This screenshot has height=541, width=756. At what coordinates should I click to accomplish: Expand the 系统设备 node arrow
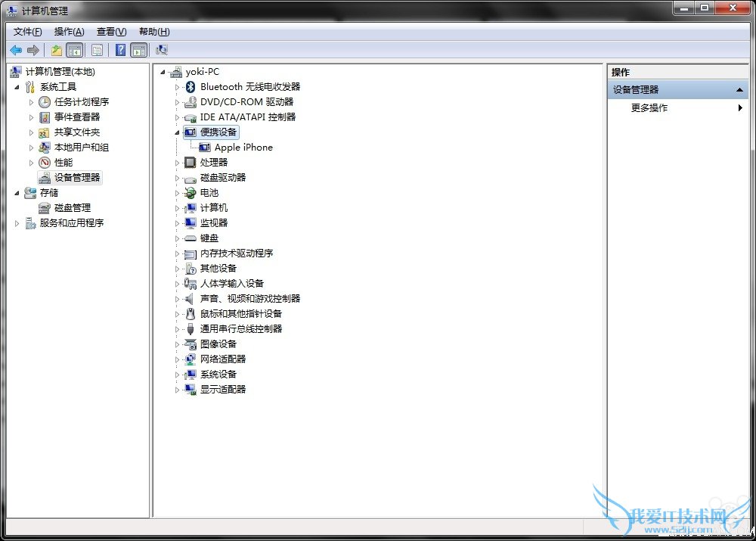pyautogui.click(x=177, y=375)
